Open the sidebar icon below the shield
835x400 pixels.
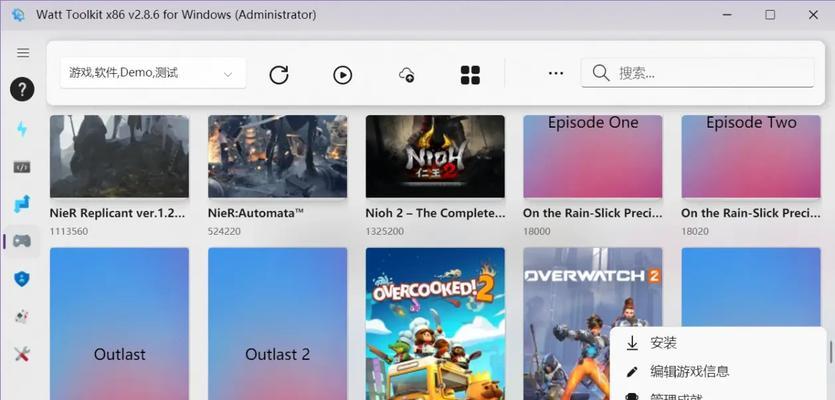click(22, 316)
